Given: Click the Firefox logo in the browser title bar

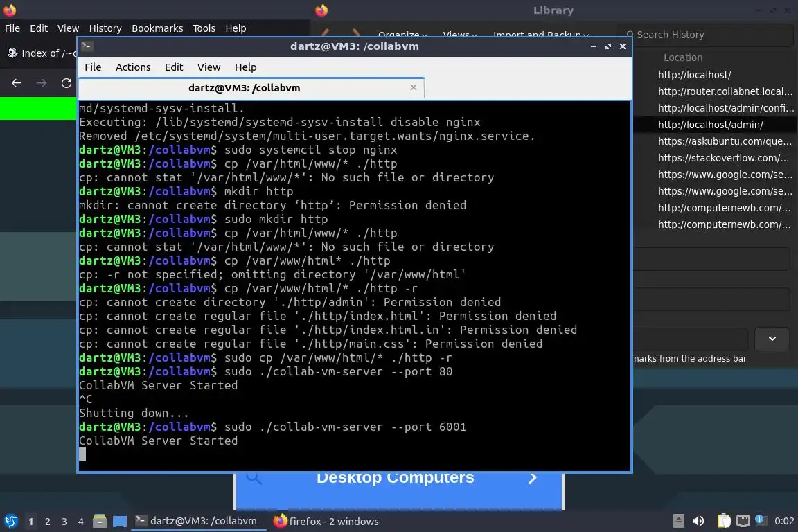Looking at the screenshot, I should click(10, 10).
